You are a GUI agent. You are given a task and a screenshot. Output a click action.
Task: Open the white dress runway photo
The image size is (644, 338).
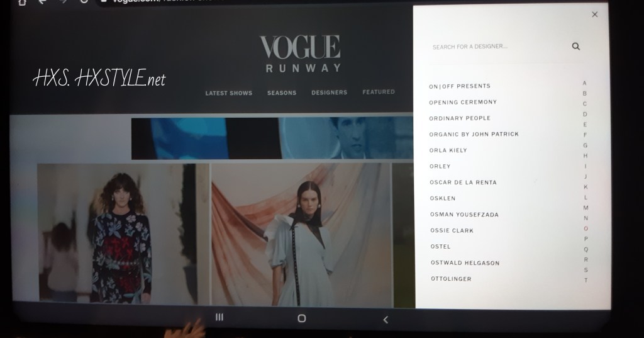pos(301,234)
